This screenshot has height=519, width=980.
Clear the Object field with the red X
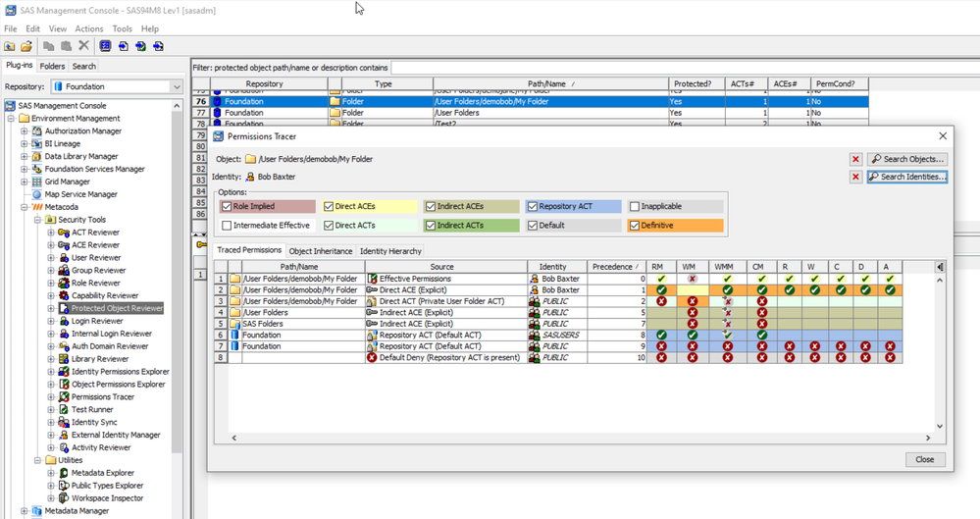(856, 159)
